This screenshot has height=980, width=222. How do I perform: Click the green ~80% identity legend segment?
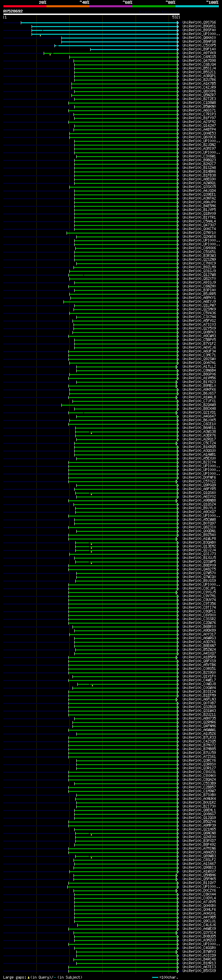[x=154, y=6]
